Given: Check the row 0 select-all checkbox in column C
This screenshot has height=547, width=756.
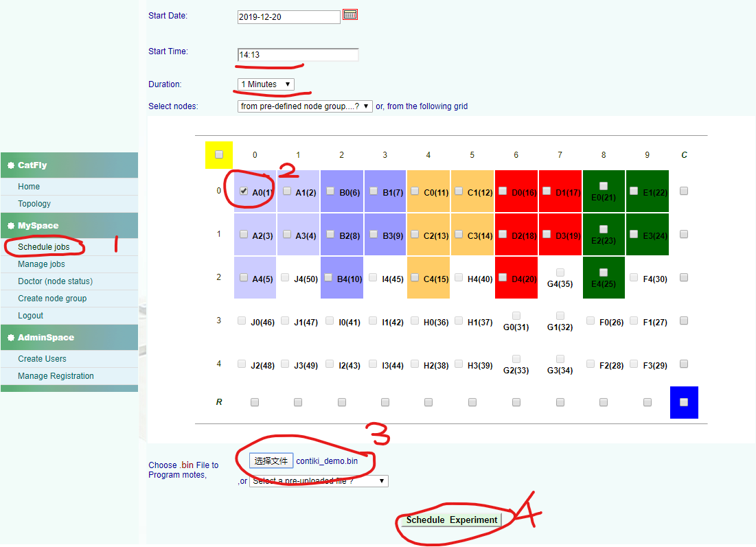Looking at the screenshot, I should (x=684, y=191).
